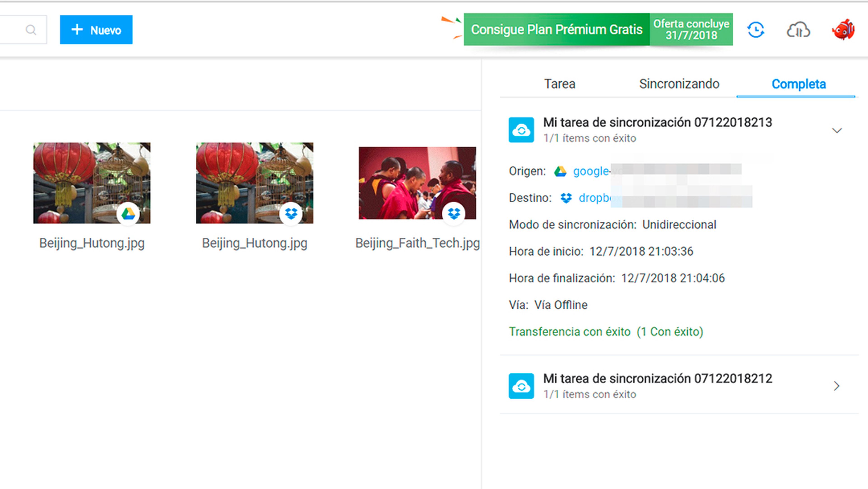Click the Consigue Plan Prémium Gratis banner
868x489 pixels.
(556, 30)
